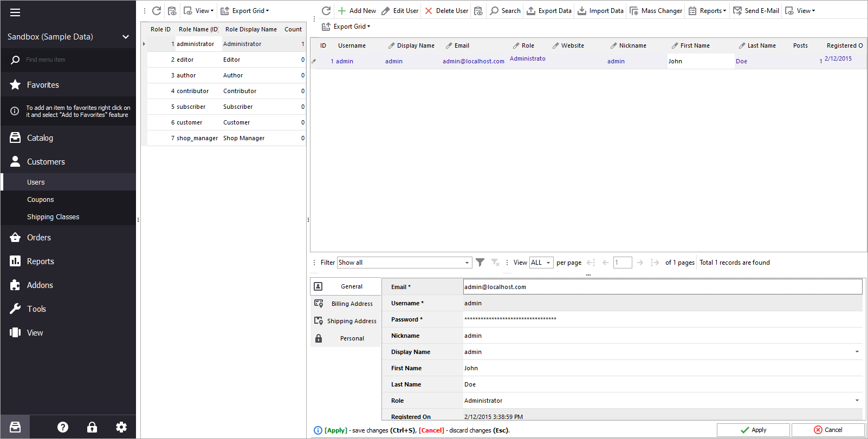
Task: Click the filter funnel icon
Action: click(480, 263)
